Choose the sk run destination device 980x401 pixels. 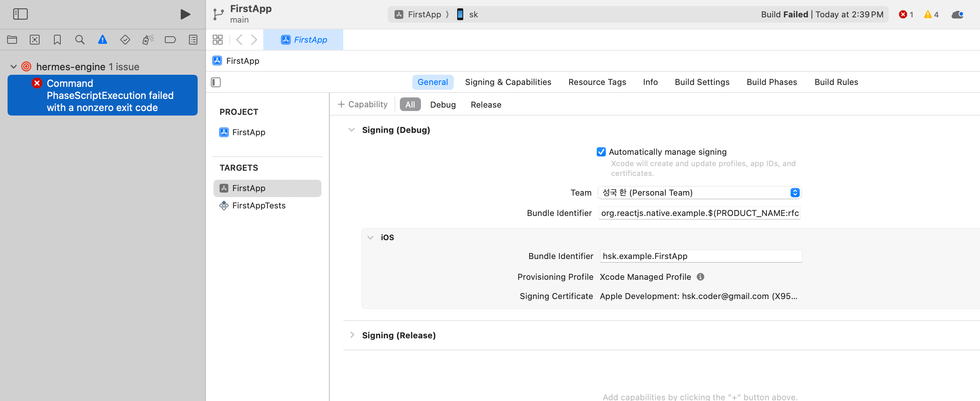pyautogui.click(x=467, y=14)
